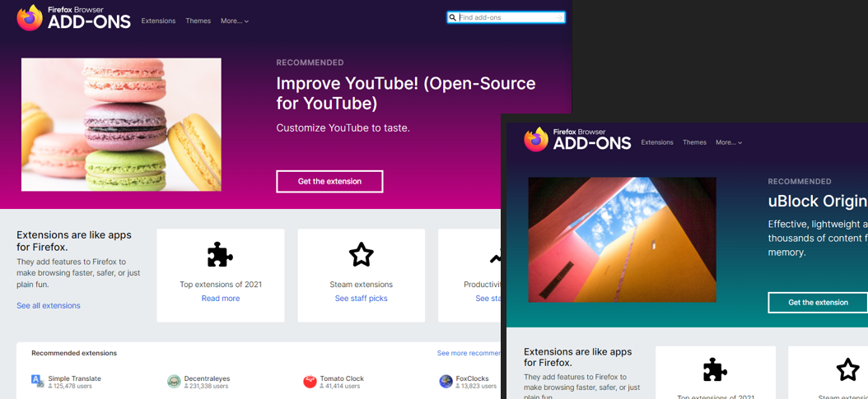Expand the More… menu in the back window

coord(235,21)
